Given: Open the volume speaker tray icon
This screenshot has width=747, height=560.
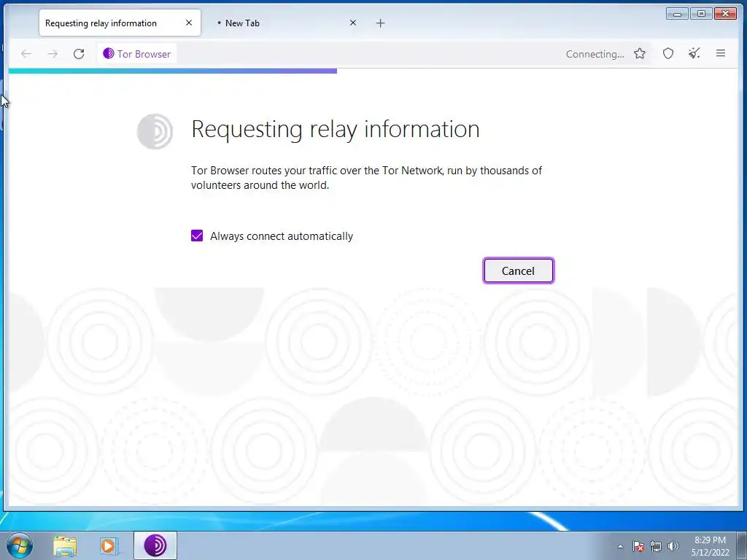Looking at the screenshot, I should (x=673, y=546).
